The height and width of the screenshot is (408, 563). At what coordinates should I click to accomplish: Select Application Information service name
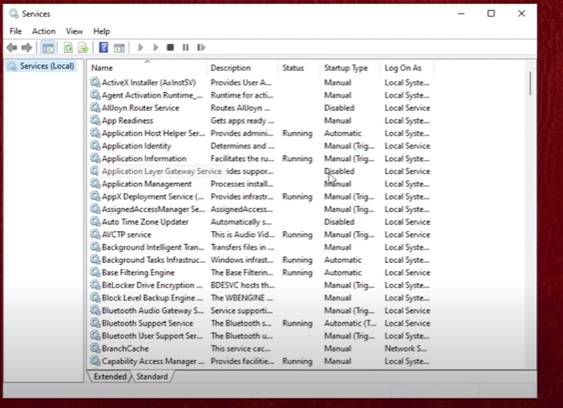(x=144, y=158)
